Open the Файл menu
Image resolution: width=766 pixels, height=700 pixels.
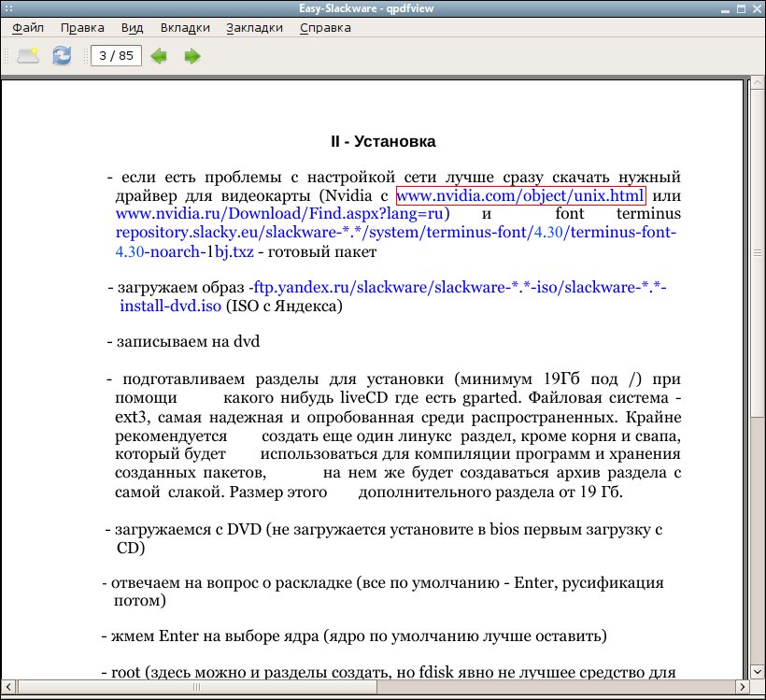[x=28, y=28]
